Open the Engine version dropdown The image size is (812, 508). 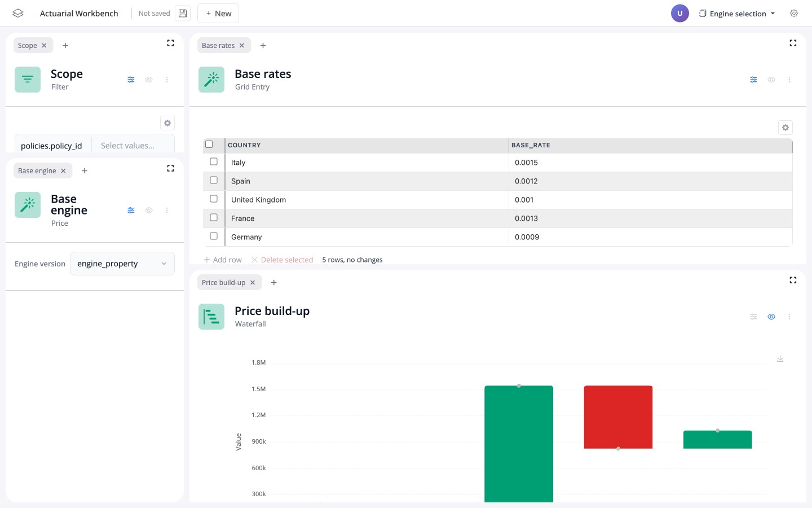(x=122, y=264)
